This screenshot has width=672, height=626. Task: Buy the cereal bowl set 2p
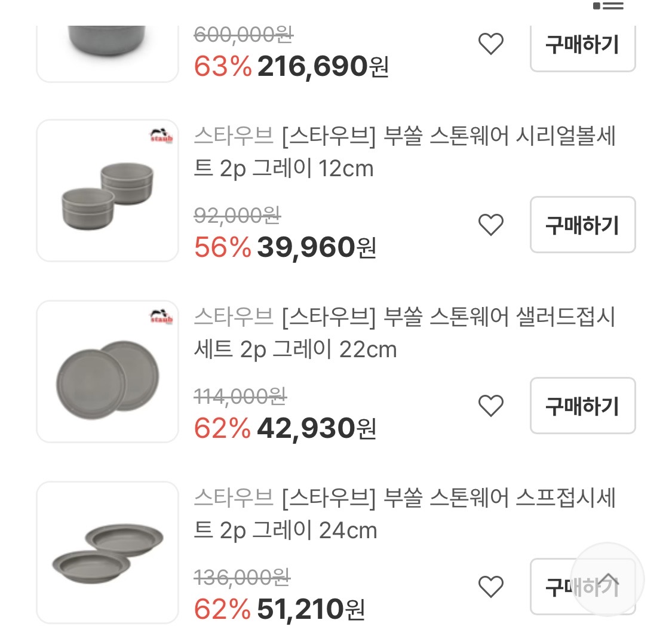pos(582,225)
